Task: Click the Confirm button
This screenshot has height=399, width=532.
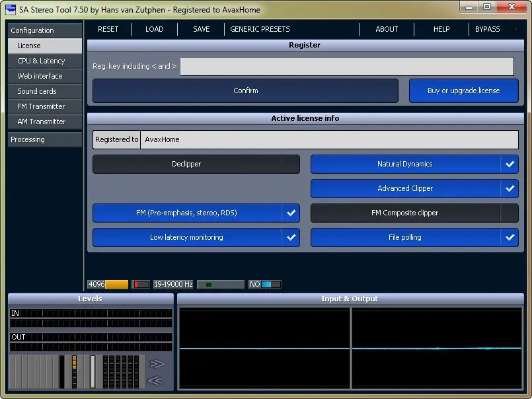Action: pos(245,91)
